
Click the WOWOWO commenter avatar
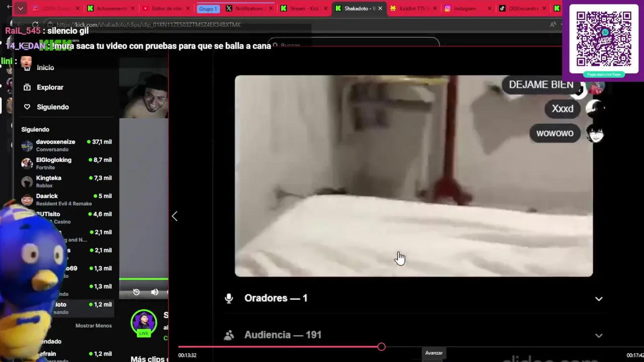[595, 134]
